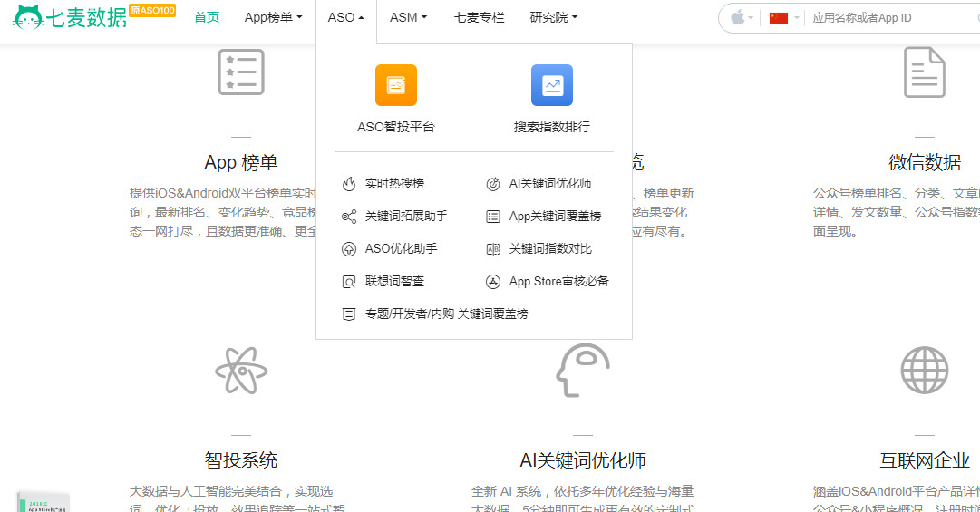Open the China flag country selector
This screenshot has height=512, width=980.
784,17
